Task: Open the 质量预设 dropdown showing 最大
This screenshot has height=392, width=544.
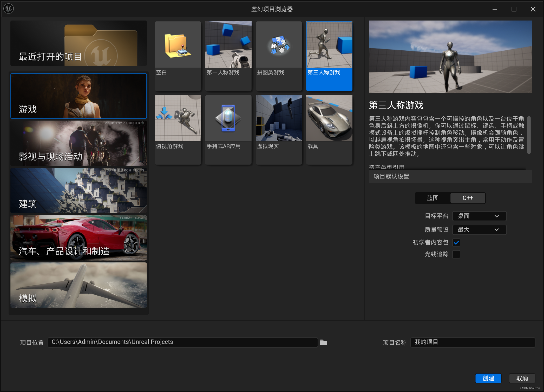Action: tap(479, 230)
